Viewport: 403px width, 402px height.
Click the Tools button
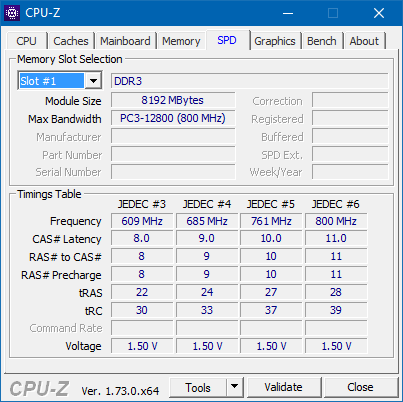198,387
